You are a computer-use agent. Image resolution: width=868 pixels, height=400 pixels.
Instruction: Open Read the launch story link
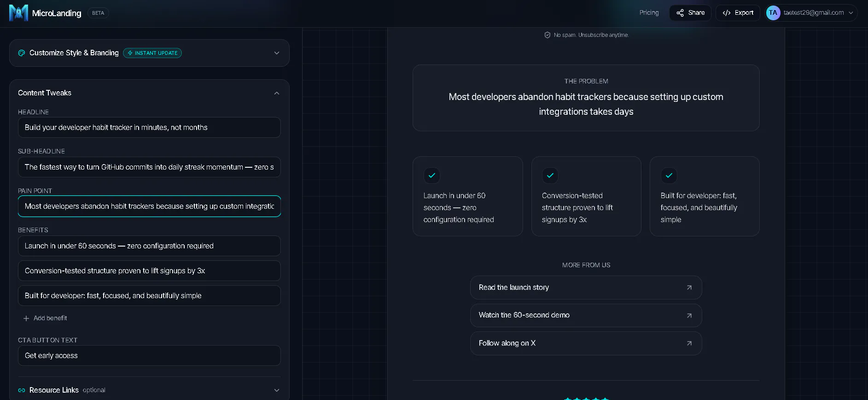(x=586, y=288)
